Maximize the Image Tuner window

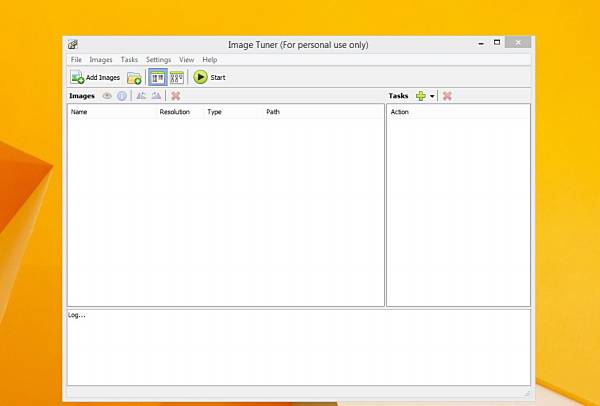(497, 42)
